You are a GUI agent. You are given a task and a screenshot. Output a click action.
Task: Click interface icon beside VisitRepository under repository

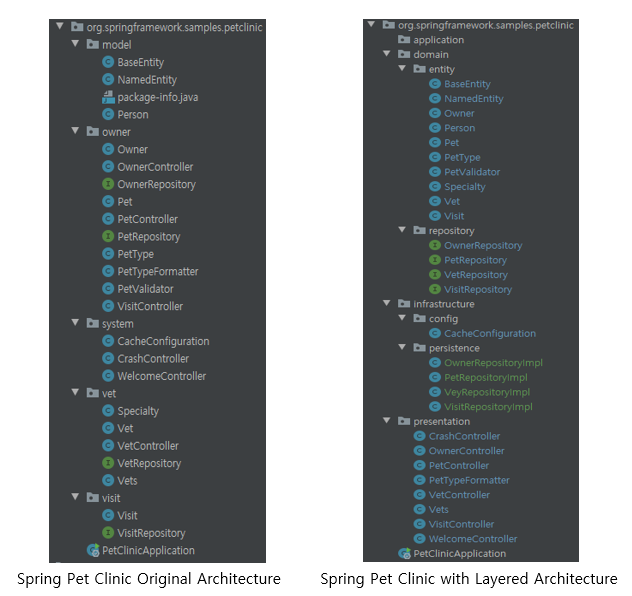(x=434, y=289)
